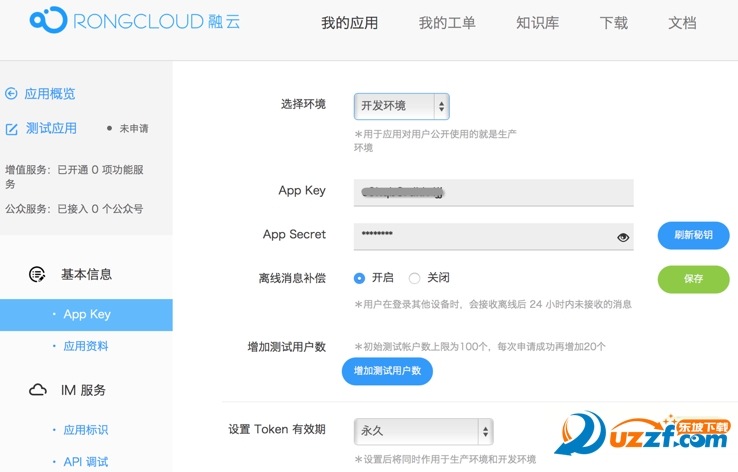The height and width of the screenshot is (472, 738).
Task: Click the 增值服务 status text
Action: pyautogui.click(x=74, y=176)
